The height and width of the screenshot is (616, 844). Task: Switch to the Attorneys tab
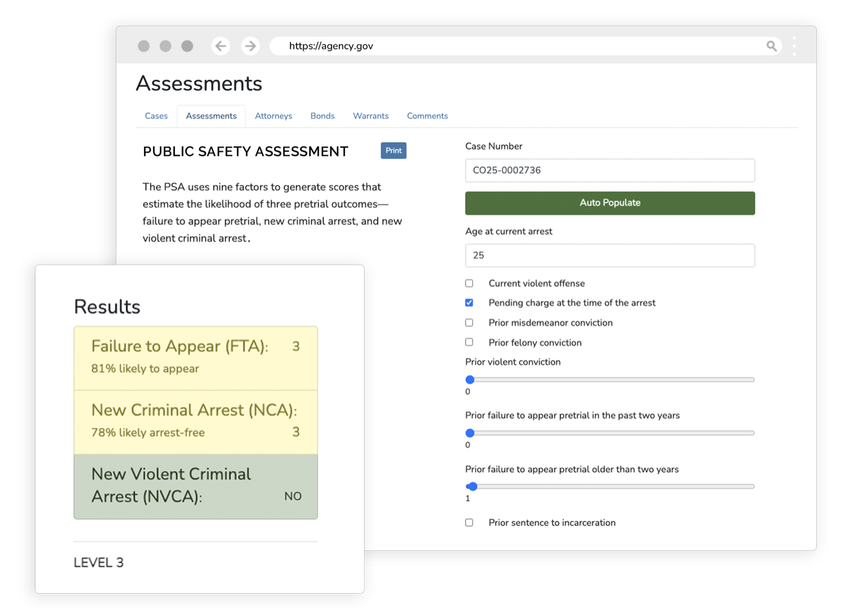tap(273, 116)
